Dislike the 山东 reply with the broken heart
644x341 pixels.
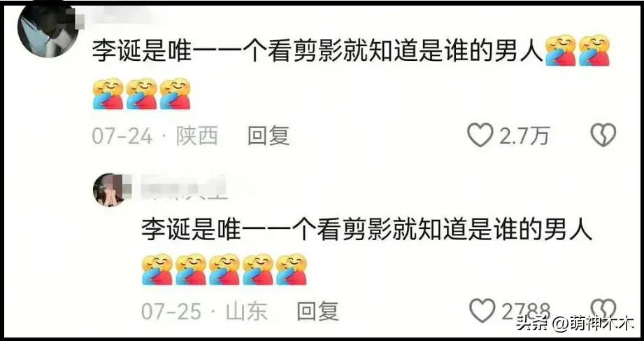603,309
